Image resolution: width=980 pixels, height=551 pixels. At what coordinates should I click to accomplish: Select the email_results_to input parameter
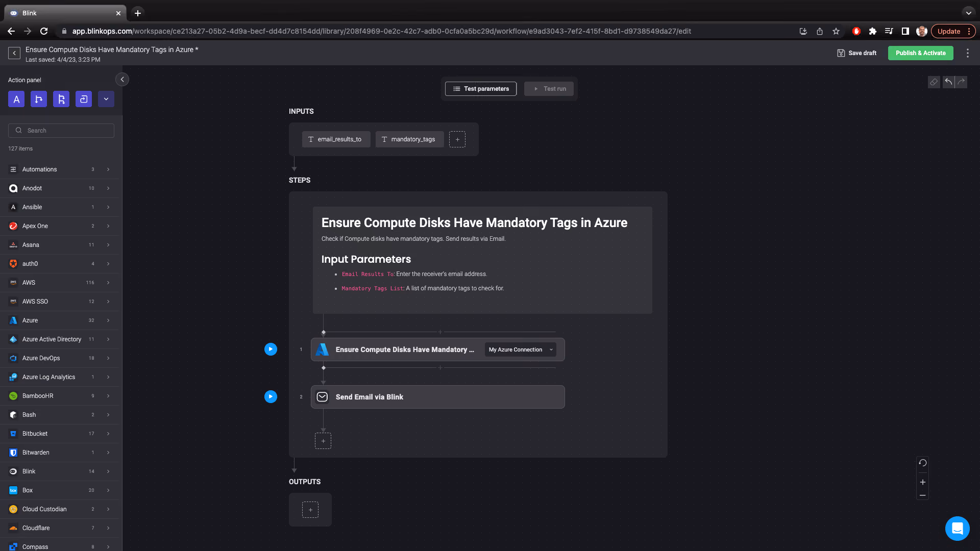[x=336, y=139]
